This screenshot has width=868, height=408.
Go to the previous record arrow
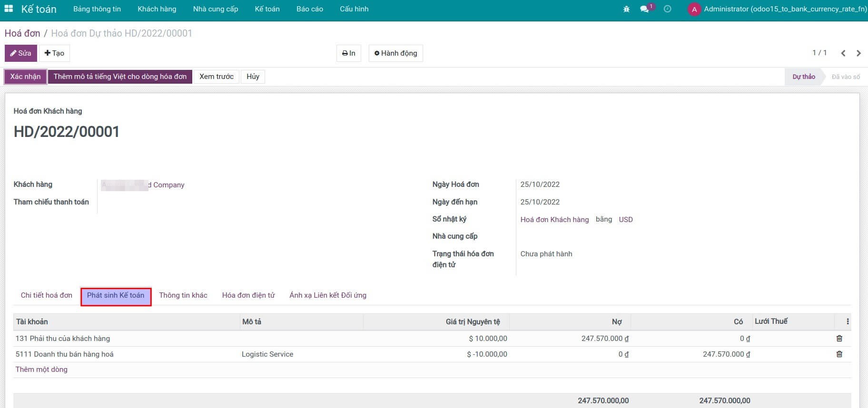click(x=843, y=53)
